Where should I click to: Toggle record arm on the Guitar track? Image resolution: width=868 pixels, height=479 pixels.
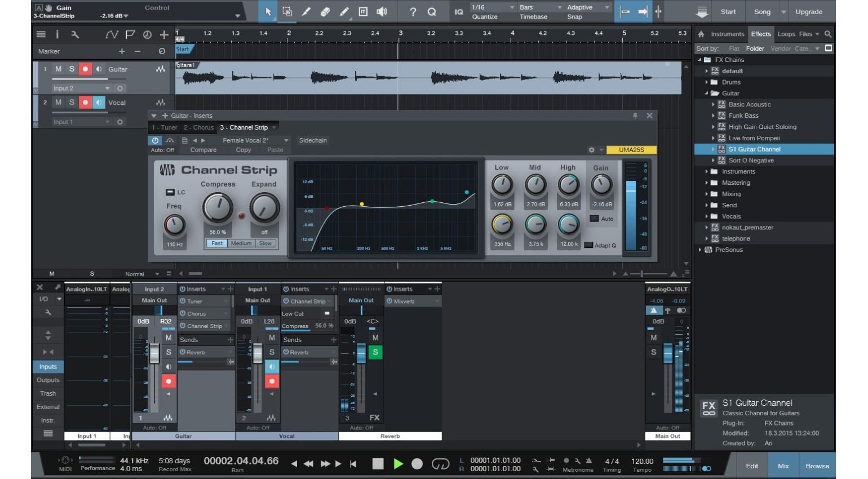pos(85,69)
